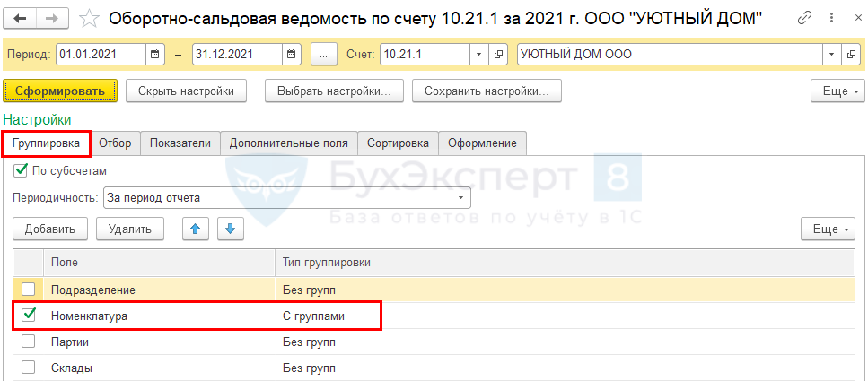Viewport: 868px width, 381px height.
Task: Open organization УЮТНЫЙ ДОМ dropdown
Action: 830,55
